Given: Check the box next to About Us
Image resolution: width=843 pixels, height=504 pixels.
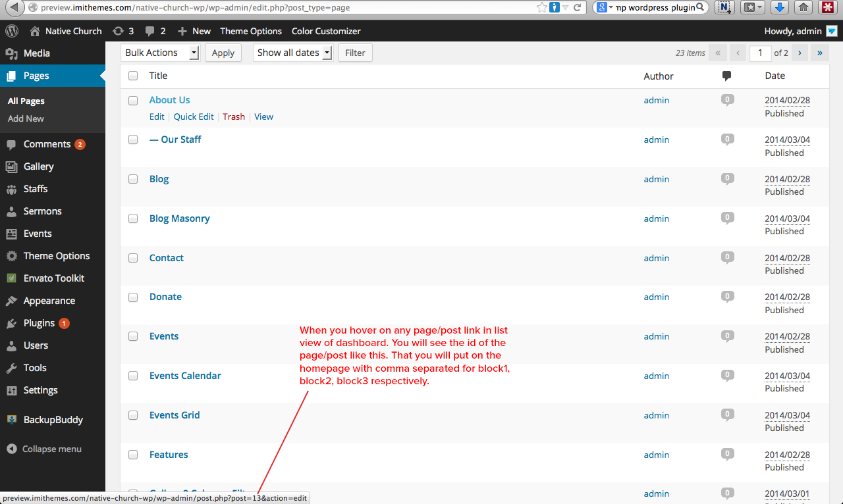Looking at the screenshot, I should pyautogui.click(x=133, y=101).
